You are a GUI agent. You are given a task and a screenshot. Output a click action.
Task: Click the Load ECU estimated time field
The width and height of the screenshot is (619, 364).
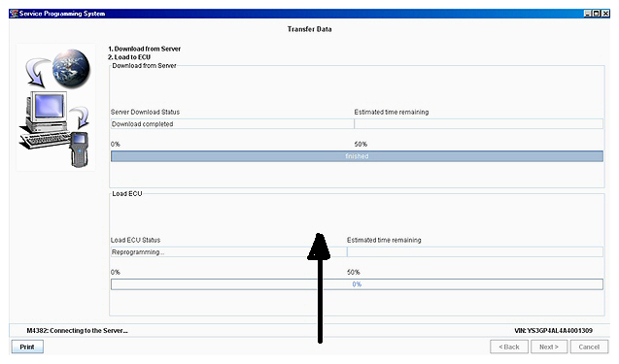pyautogui.click(x=475, y=252)
